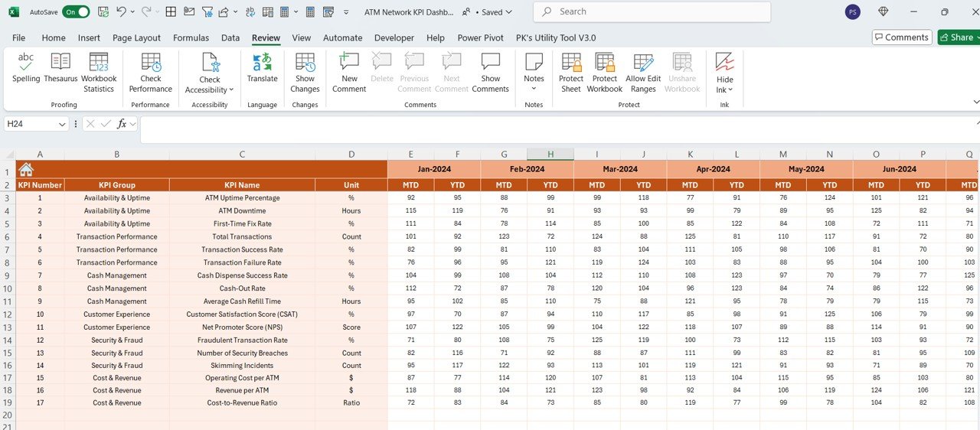The height and width of the screenshot is (430, 980).
Task: Click the Undo arrow icon
Action: pos(121,12)
